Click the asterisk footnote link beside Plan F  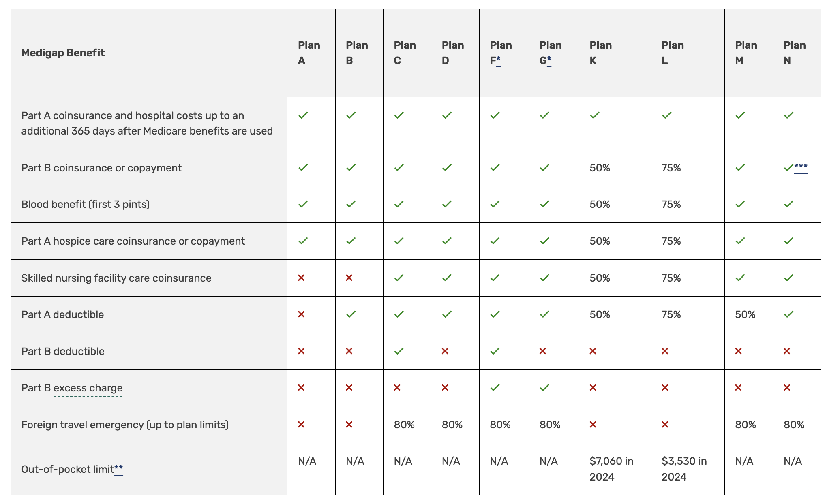(x=498, y=60)
